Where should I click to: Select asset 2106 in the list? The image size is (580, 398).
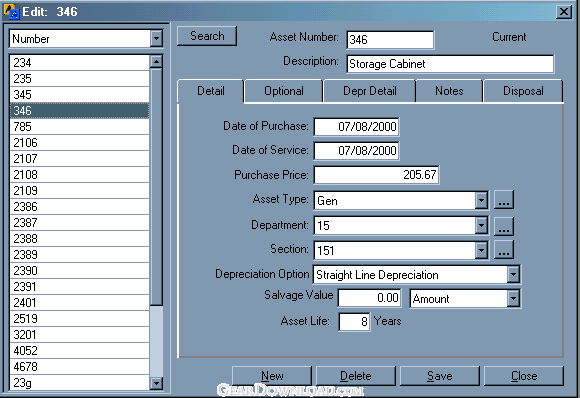[79, 142]
